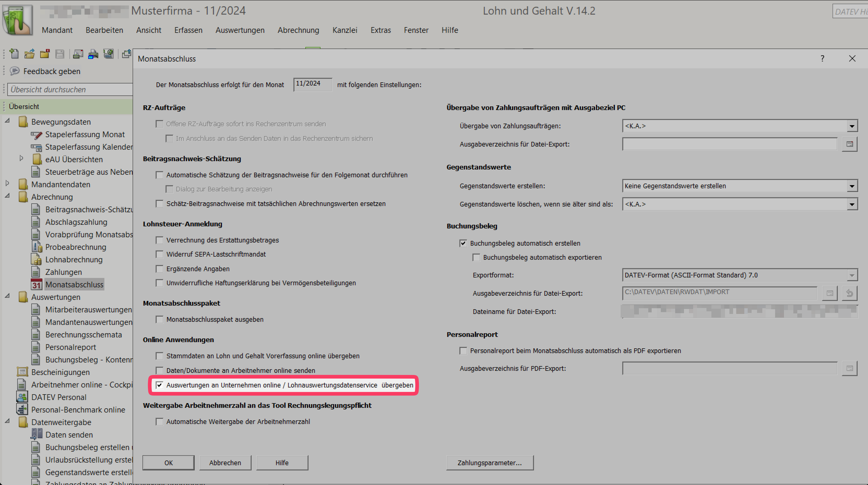The height and width of the screenshot is (485, 868).
Task: Browse Buchungsbeleg Ausgabeverzeichnis folder button
Action: coord(830,293)
